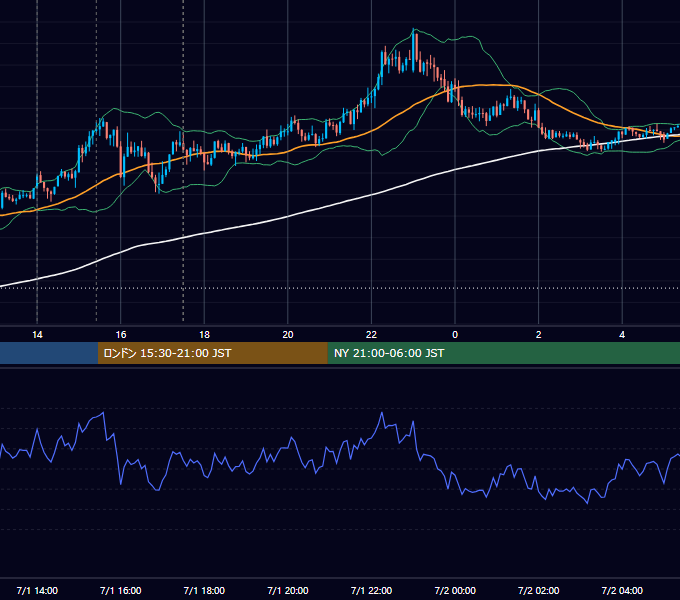Click the 16 hour axis label
680x600 pixels.
click(121, 335)
